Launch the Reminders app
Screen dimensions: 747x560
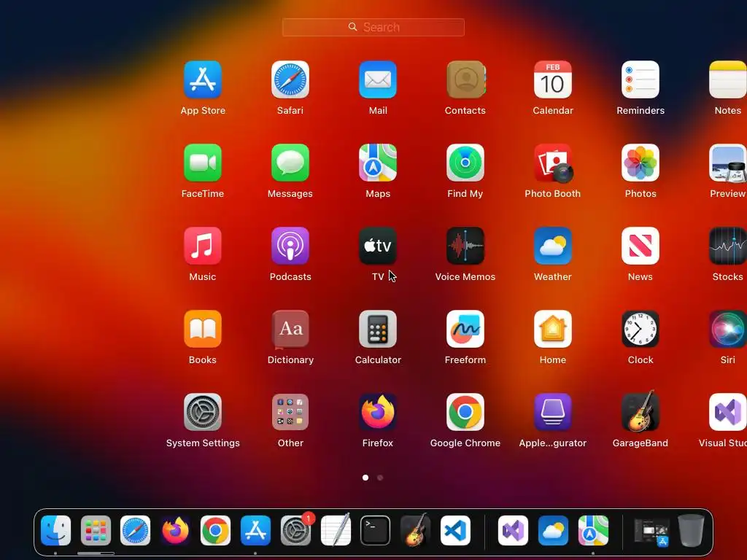coord(640,79)
